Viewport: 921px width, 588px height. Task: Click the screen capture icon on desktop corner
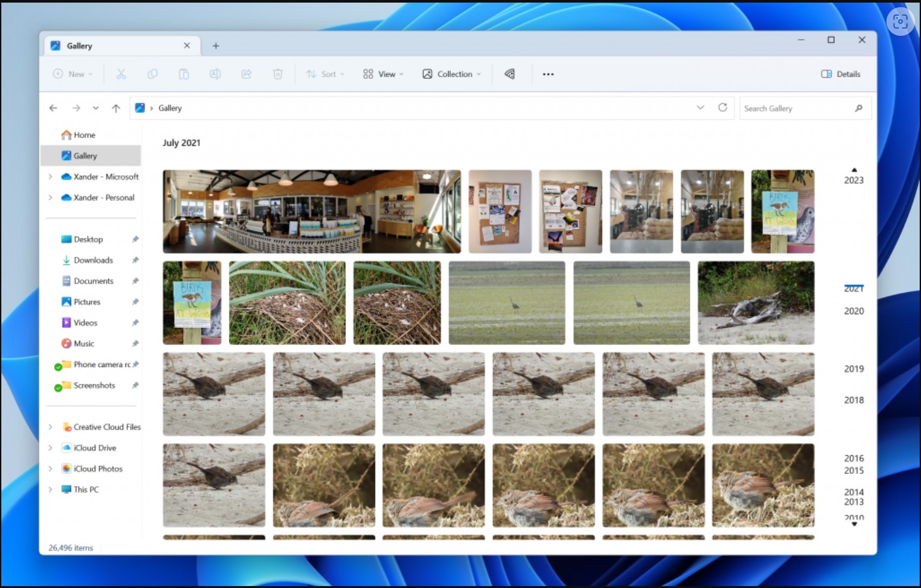tap(901, 22)
